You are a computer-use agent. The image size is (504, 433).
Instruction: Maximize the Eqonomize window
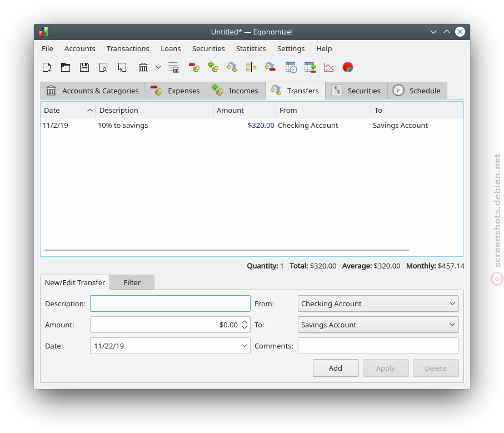point(447,32)
